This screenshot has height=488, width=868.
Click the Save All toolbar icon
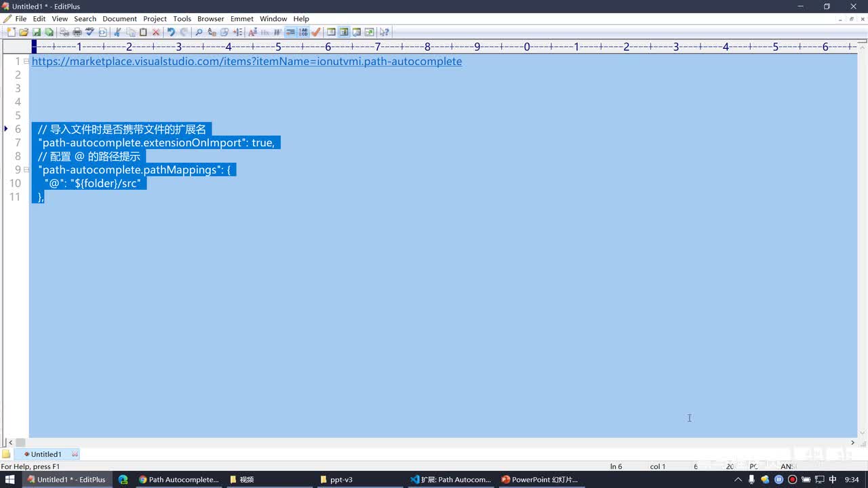coord(49,32)
